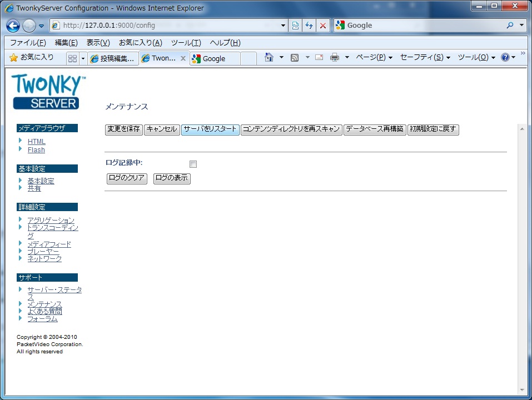Click the address bar URL field
The width and height of the screenshot is (532, 400).
[x=165, y=26]
